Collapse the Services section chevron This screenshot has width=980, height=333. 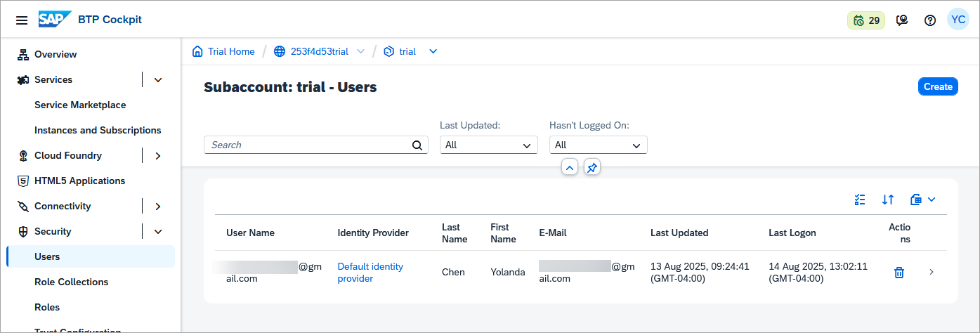pos(158,79)
